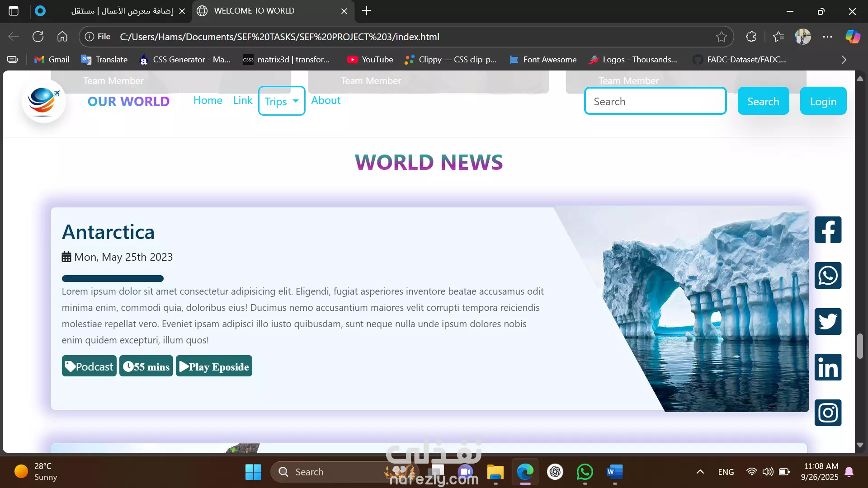This screenshot has width=868, height=488.
Task: Click the Twitter bird icon
Action: click(x=828, y=321)
